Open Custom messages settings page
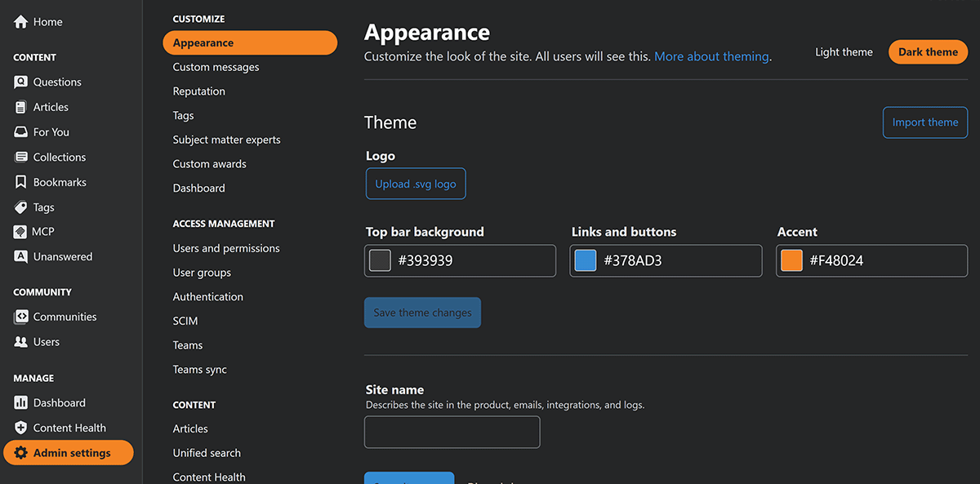980x484 pixels. point(216,67)
